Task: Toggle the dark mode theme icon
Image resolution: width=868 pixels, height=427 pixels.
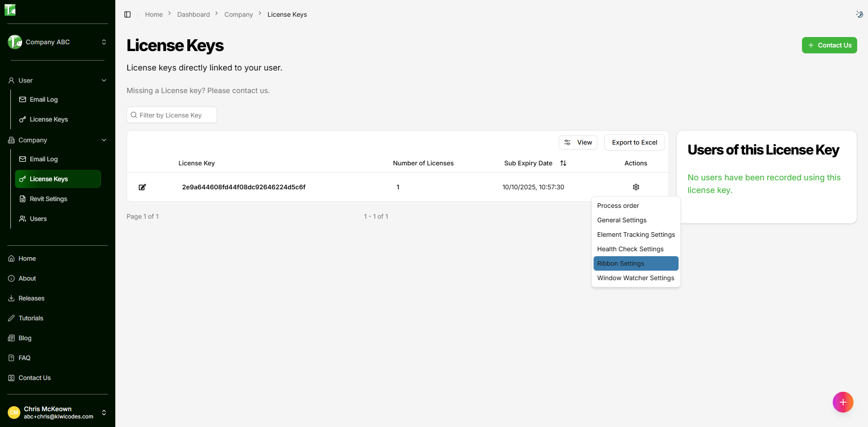Action: (x=859, y=14)
